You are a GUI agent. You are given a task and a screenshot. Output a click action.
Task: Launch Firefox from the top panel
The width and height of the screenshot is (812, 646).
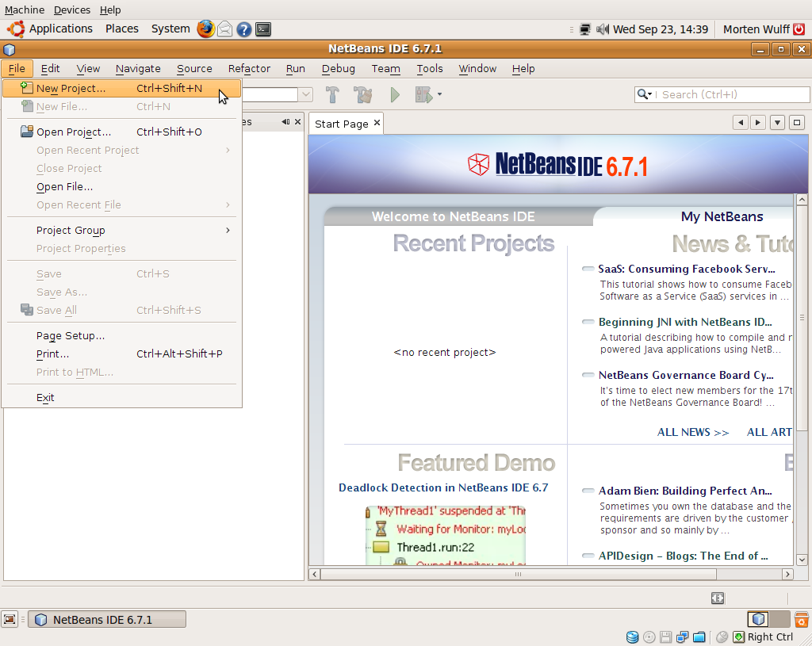click(x=205, y=29)
